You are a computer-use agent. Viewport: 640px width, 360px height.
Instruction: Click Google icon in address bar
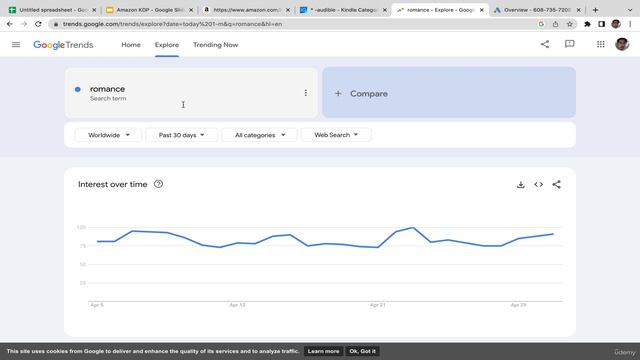[x=541, y=24]
